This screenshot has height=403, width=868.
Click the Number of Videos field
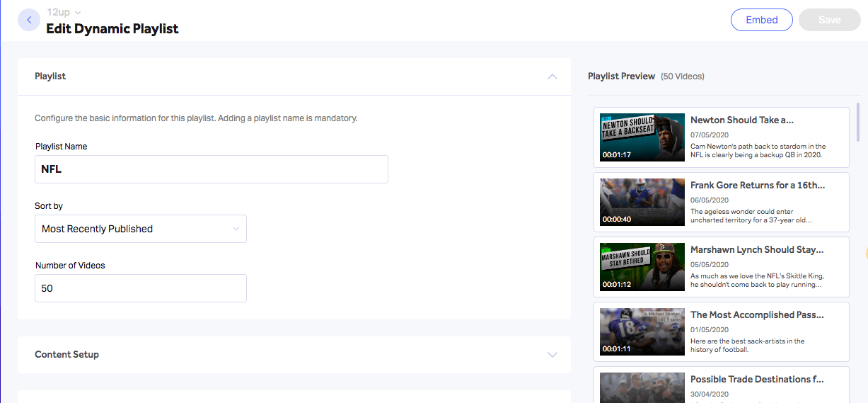coord(141,288)
